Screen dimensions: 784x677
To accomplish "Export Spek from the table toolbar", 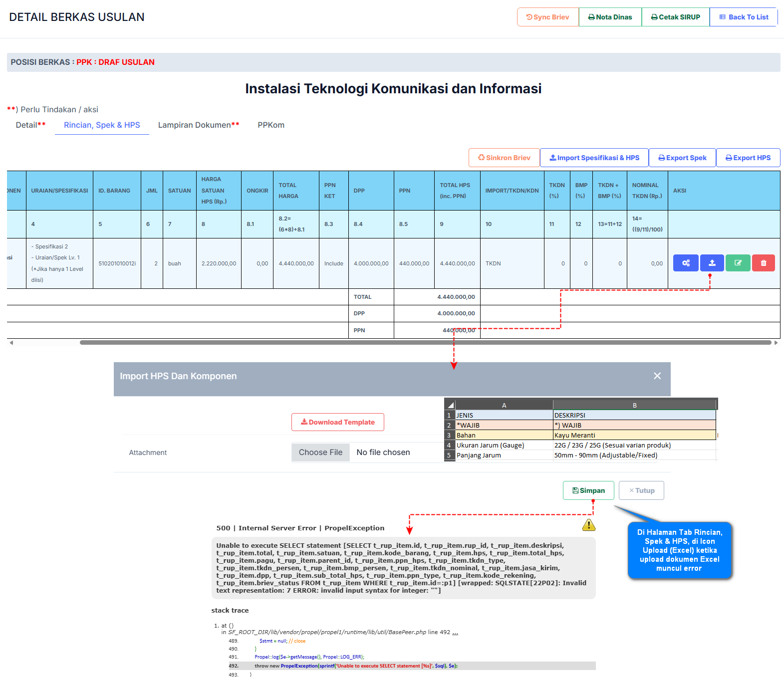I will (682, 158).
